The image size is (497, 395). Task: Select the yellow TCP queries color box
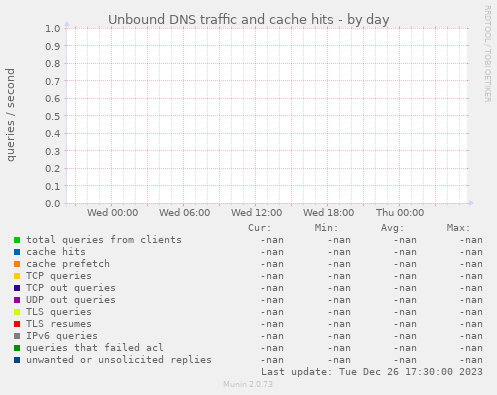[17, 276]
